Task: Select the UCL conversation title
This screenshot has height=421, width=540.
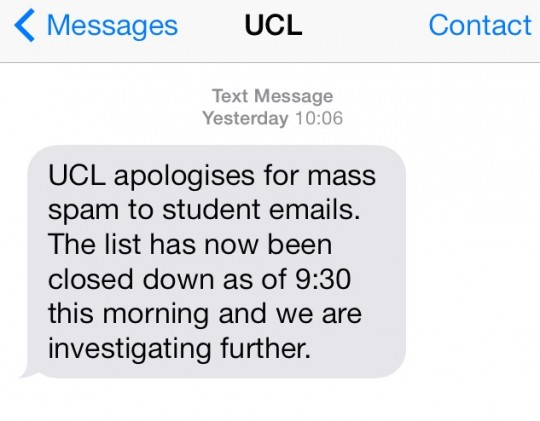Action: 273,25
